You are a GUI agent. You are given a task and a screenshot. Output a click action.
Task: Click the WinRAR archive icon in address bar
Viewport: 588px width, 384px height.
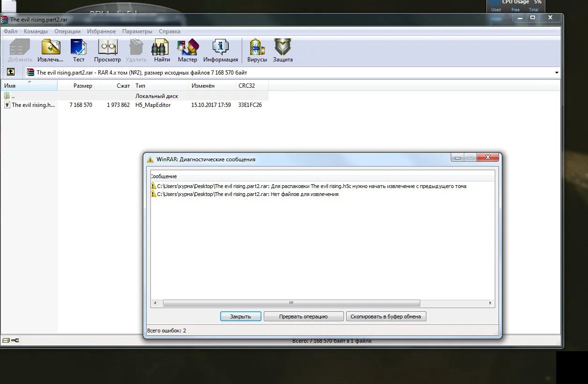point(30,73)
